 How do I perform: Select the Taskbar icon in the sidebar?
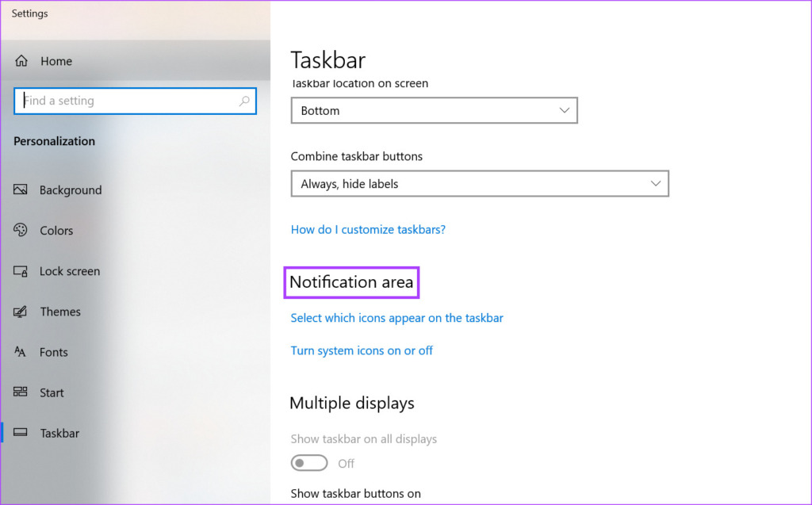pyautogui.click(x=21, y=433)
